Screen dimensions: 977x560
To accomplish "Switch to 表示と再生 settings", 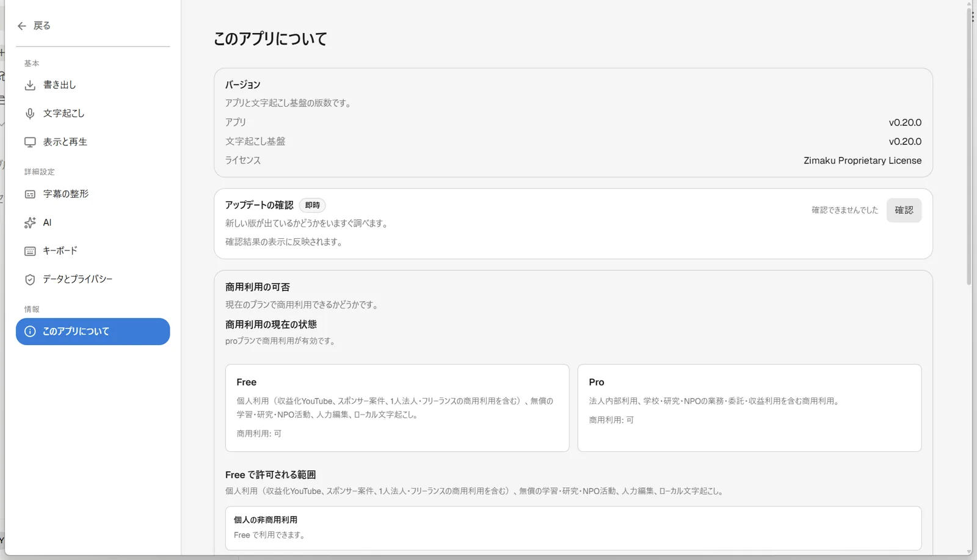I will click(x=93, y=142).
